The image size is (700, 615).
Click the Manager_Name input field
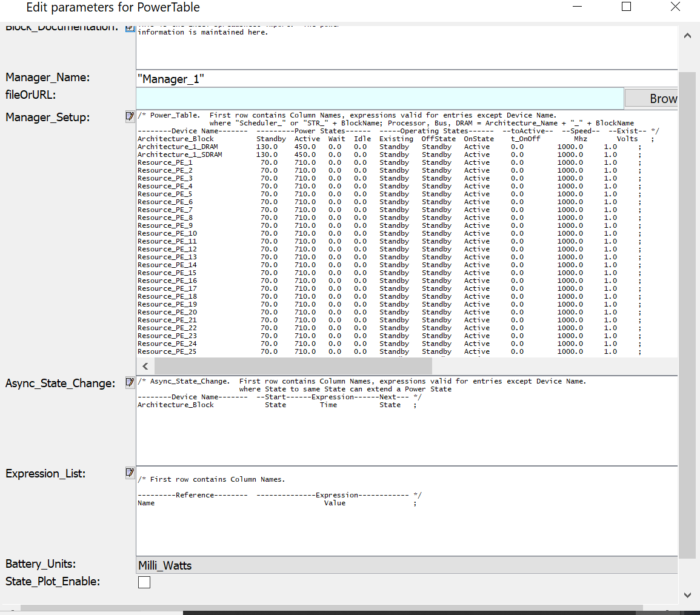coord(406,78)
